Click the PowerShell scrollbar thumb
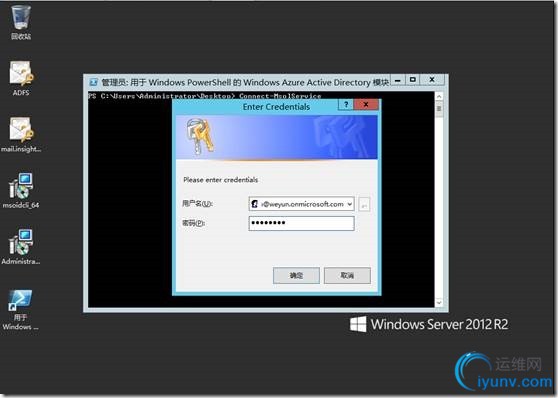The height and width of the screenshot is (398, 558). (x=439, y=108)
